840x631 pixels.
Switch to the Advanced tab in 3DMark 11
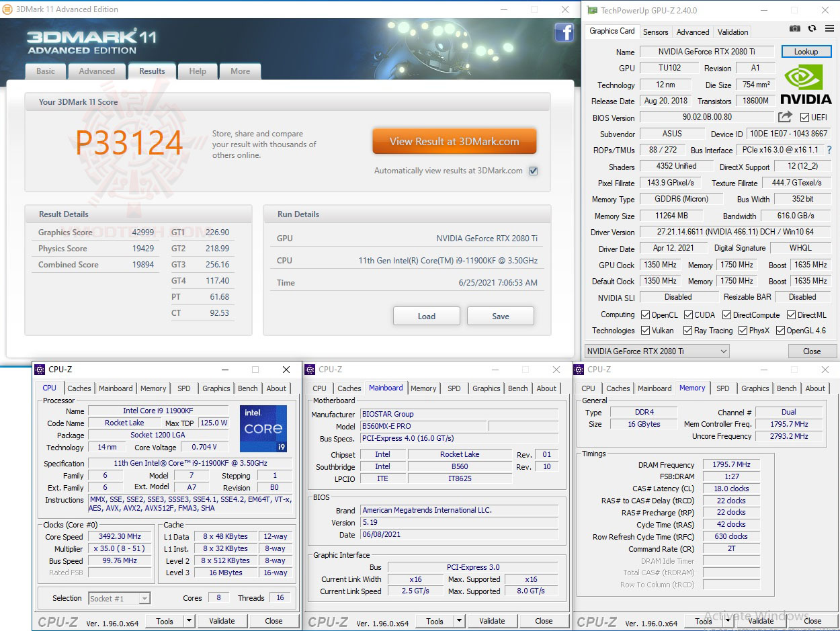coord(97,71)
